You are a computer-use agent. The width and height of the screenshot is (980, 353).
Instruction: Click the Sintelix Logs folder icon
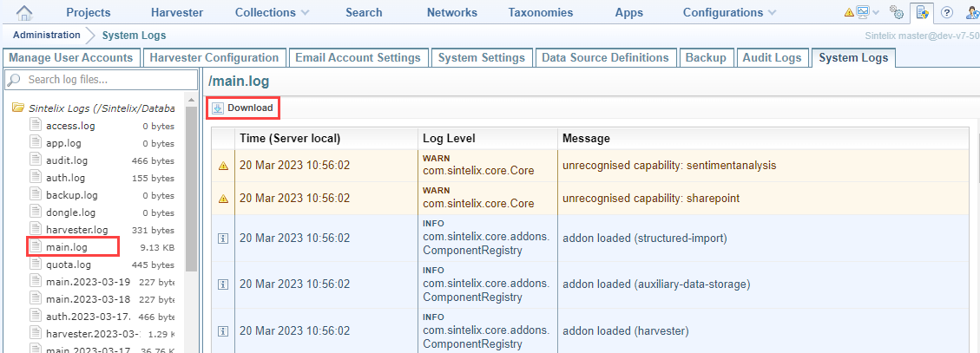click(x=16, y=108)
